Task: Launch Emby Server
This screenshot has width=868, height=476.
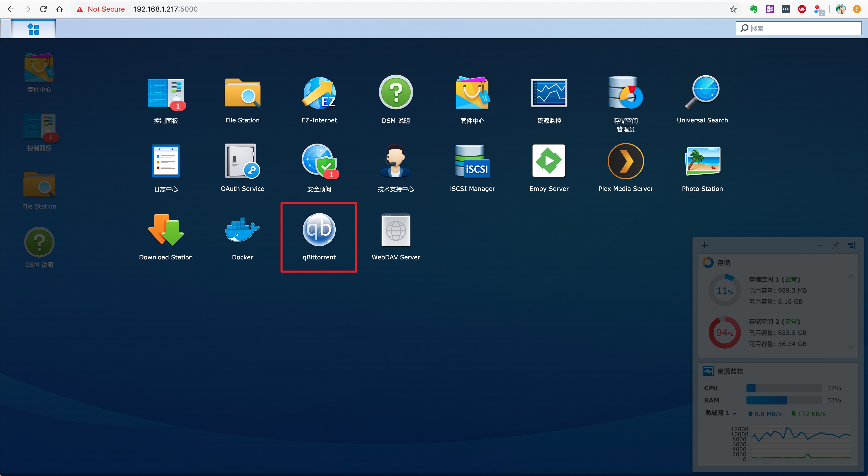Action: tap(548, 162)
